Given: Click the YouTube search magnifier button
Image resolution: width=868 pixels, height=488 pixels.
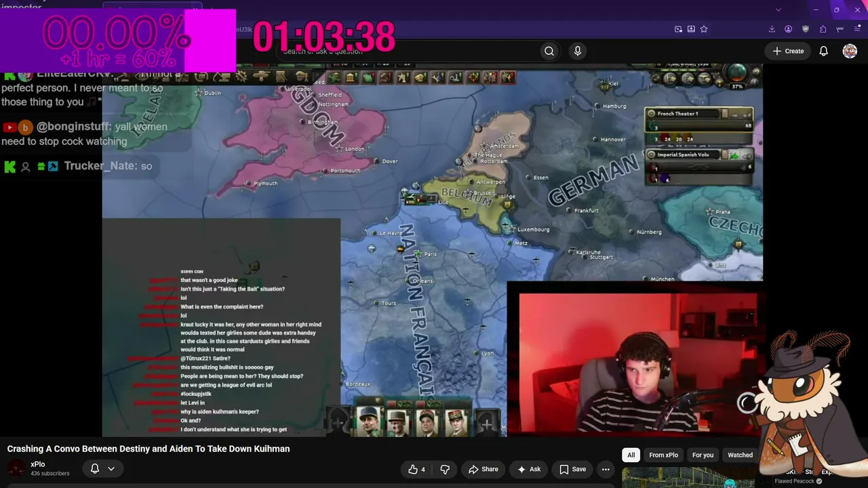Looking at the screenshot, I should pos(549,51).
